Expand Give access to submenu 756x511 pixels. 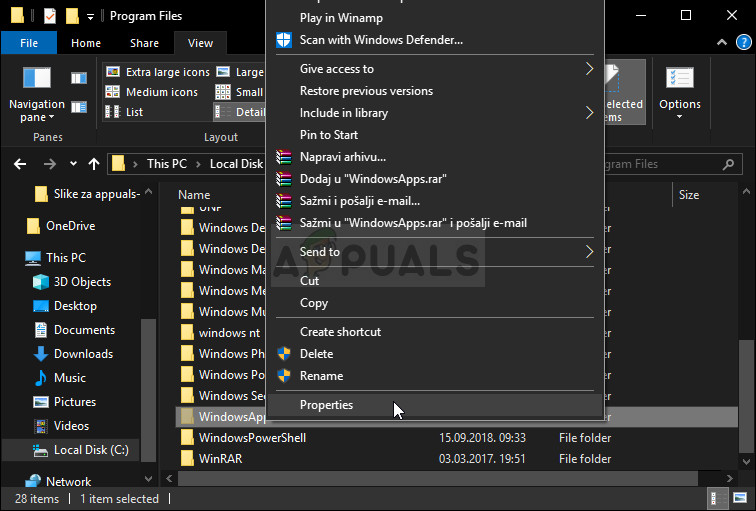(x=434, y=69)
